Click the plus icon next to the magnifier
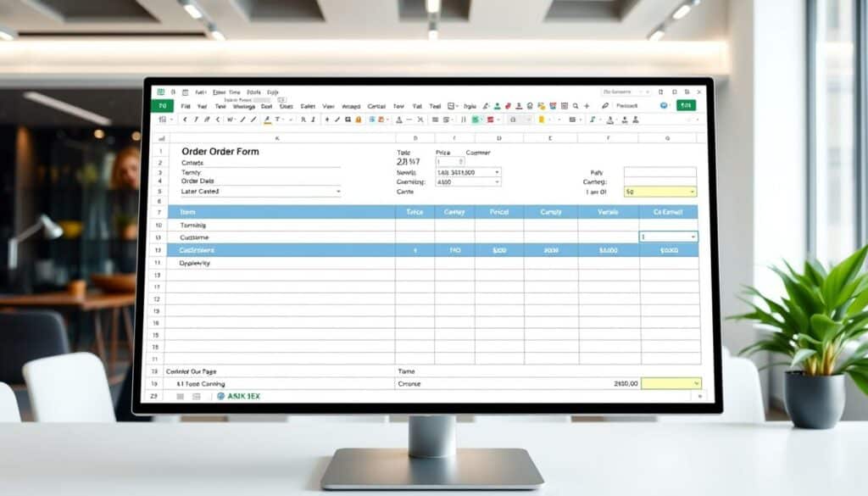 587,106
